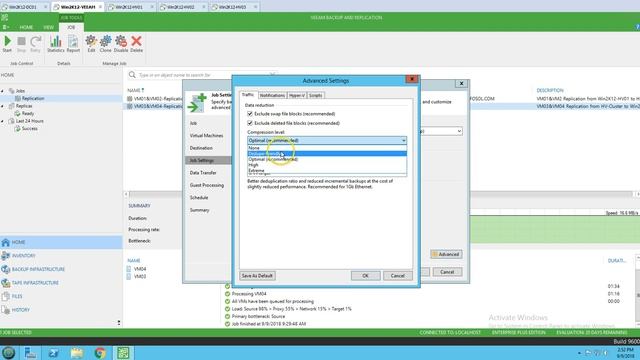Open dropdown behind dialog in Job Settings window
This screenshot has width=640, height=360.
(x=459, y=131)
